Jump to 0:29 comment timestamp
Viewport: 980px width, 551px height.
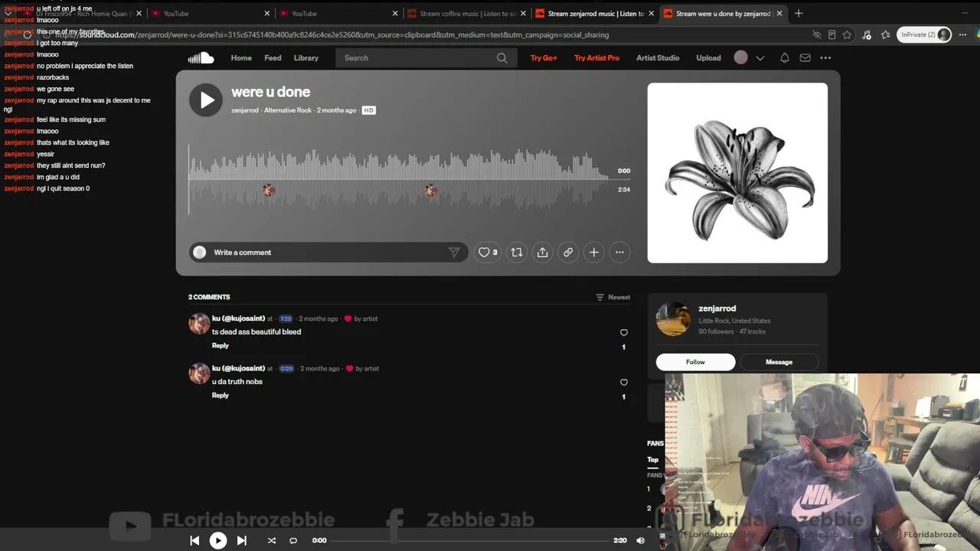286,369
